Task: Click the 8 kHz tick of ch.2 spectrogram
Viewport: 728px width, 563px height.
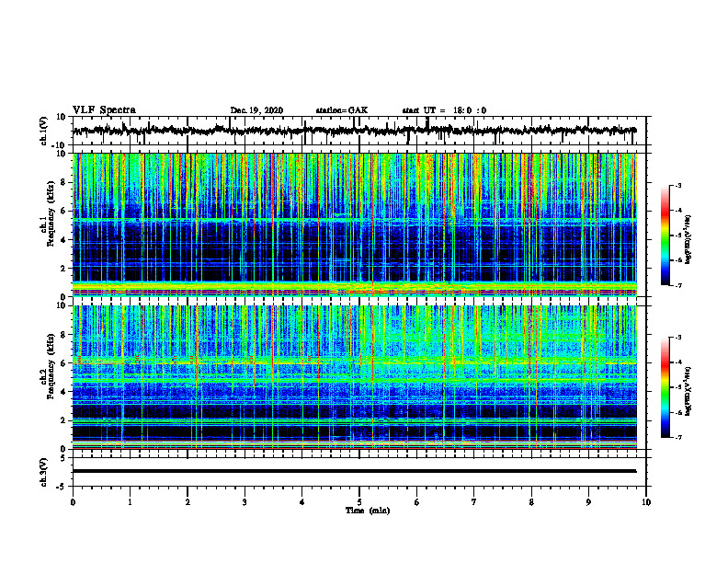Action: pos(64,335)
